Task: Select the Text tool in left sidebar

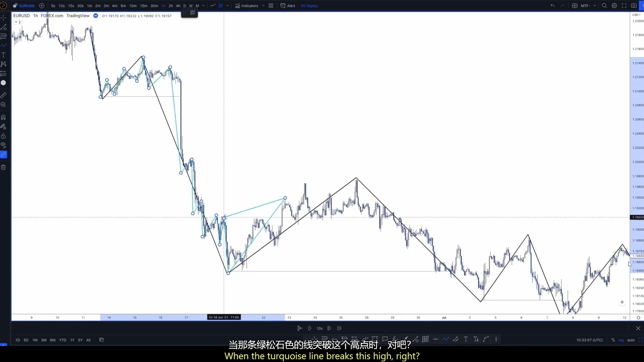Action: [x=3, y=55]
